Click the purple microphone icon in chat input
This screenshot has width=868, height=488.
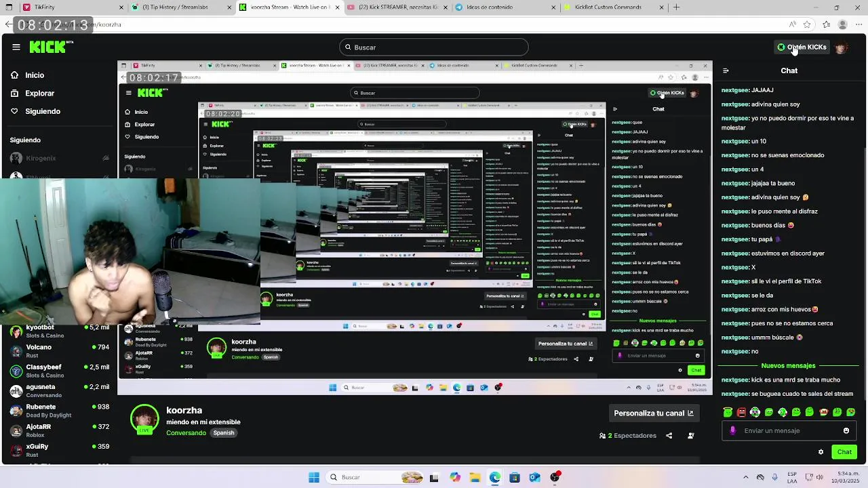point(732,430)
